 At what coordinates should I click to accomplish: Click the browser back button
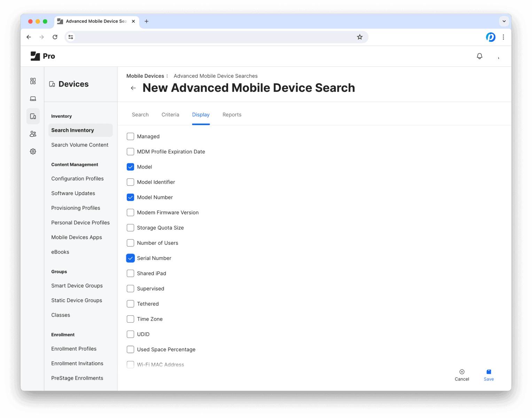(29, 37)
